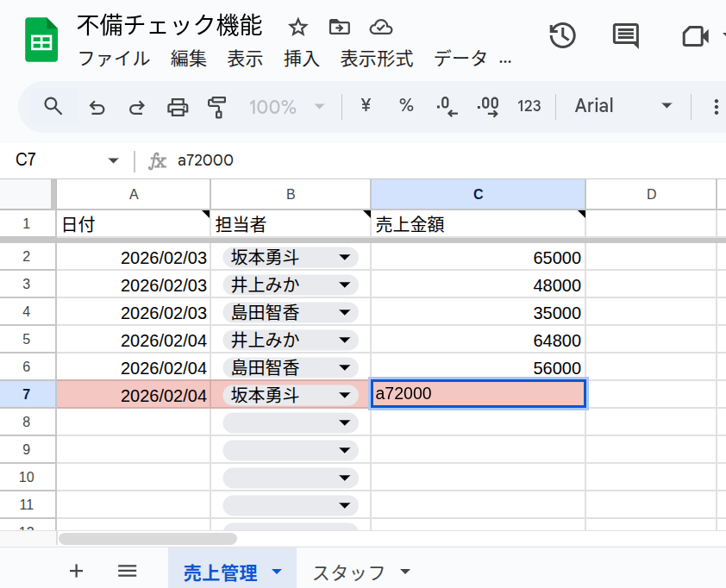Screen dimensions: 726x588
Task: Open the 売上管理 tab options arrow
Action: coord(277,571)
